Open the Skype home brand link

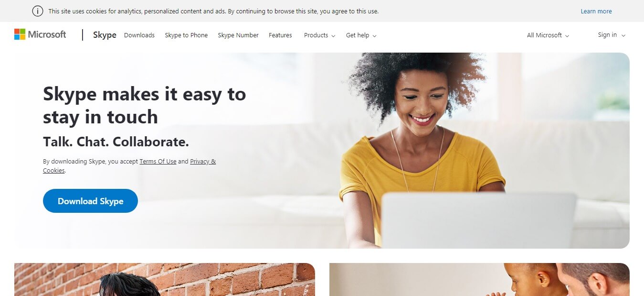105,35
